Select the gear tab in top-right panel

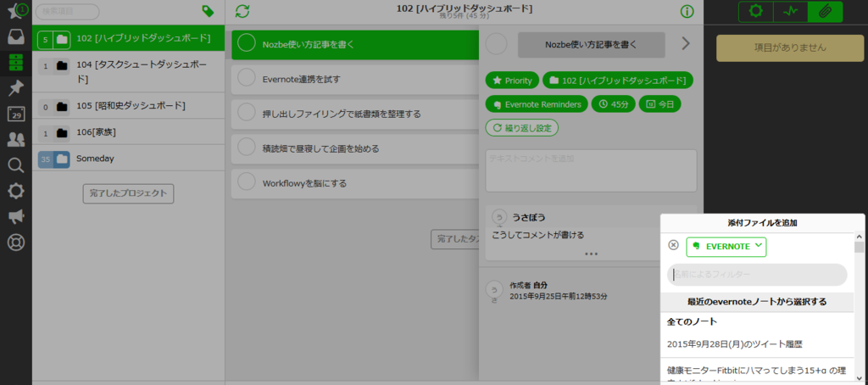(755, 12)
